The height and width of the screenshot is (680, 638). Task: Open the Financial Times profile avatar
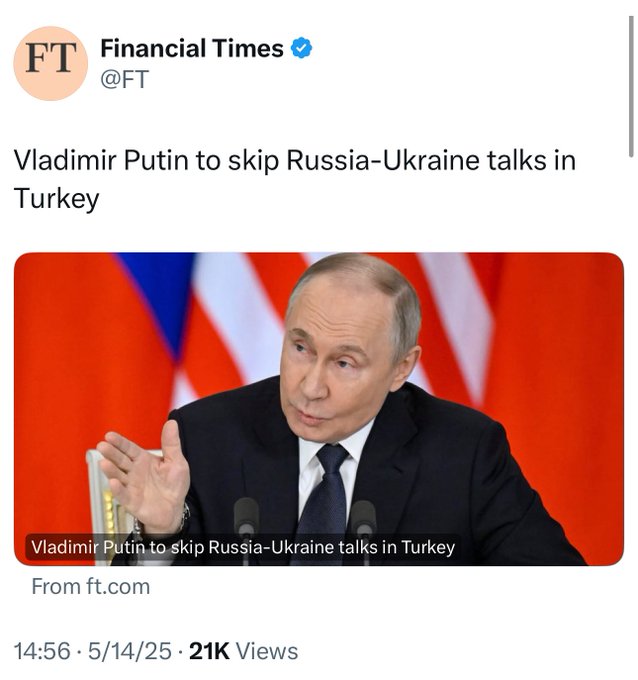(x=50, y=63)
